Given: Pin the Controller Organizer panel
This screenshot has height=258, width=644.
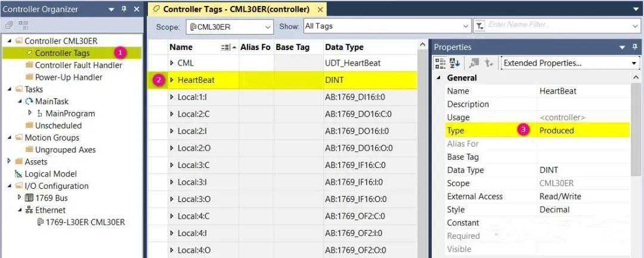Looking at the screenshot, I should [x=124, y=10].
